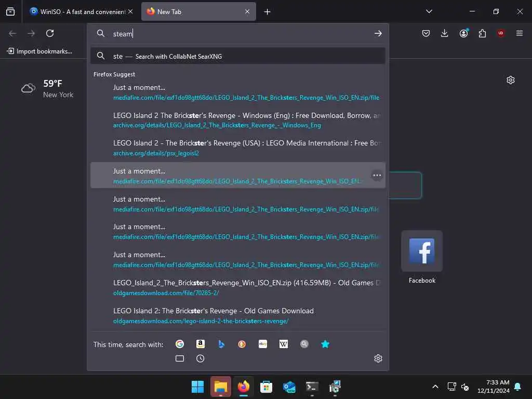Switch to the WinISO tab
This screenshot has height=399, width=532.
[x=77, y=12]
